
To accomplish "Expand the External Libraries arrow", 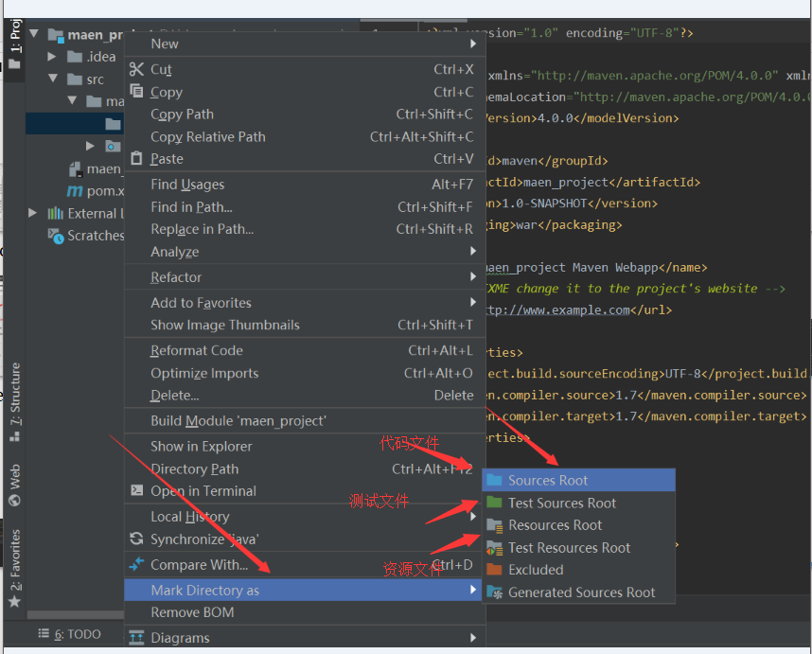I will pos(32,213).
